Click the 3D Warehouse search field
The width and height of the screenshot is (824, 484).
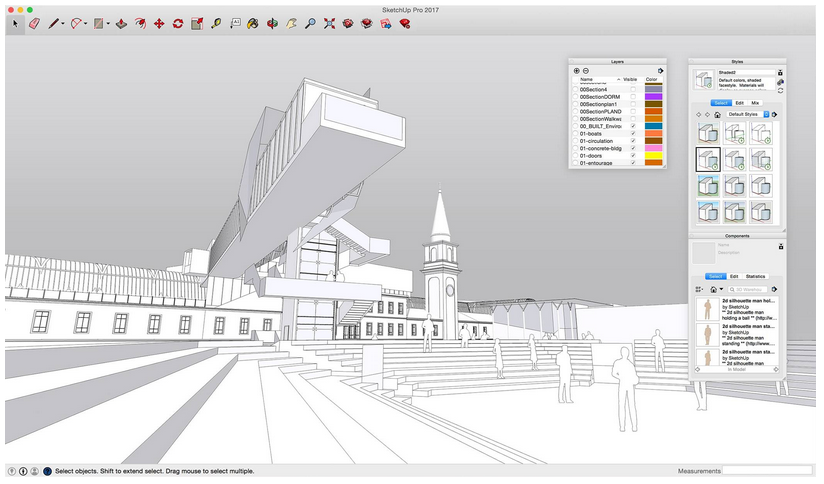coord(748,290)
